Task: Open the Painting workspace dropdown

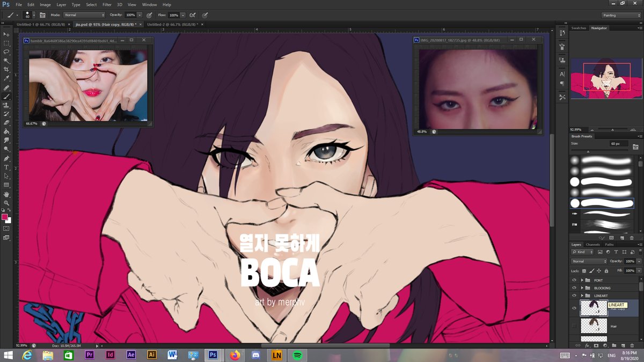Action: point(620,15)
